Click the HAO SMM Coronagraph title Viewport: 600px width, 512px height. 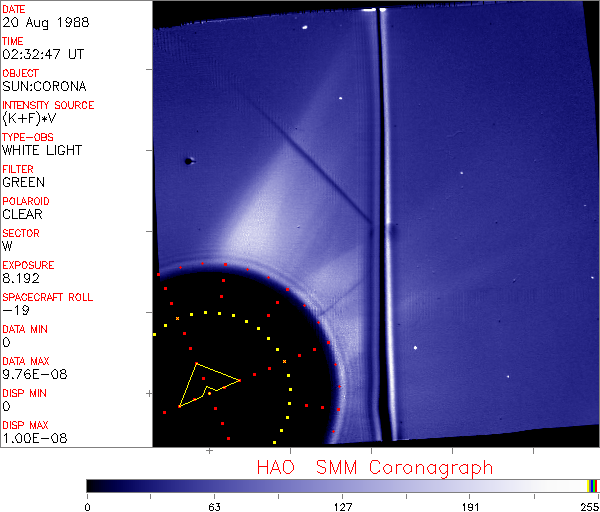point(375,467)
